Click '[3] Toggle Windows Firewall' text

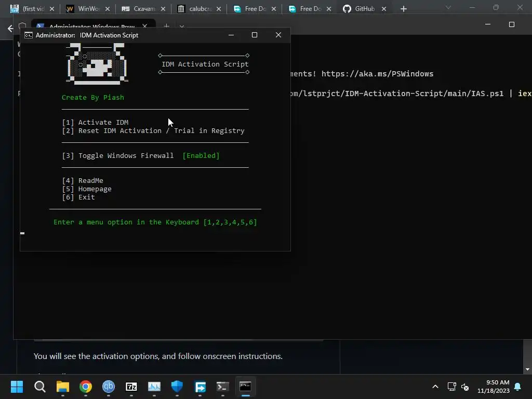coord(118,156)
